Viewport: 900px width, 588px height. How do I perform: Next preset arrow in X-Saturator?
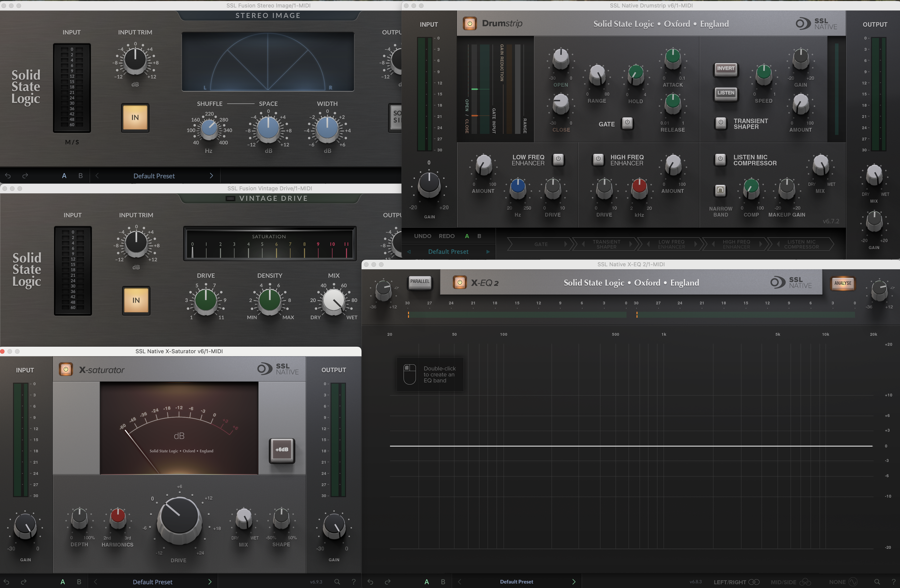(x=210, y=582)
